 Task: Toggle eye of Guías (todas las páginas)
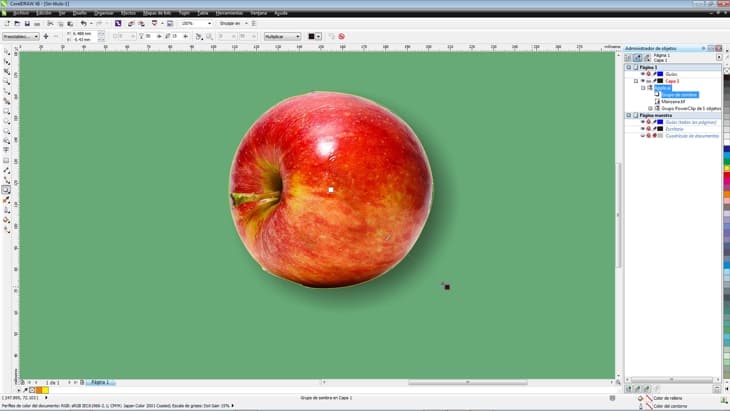coord(643,122)
